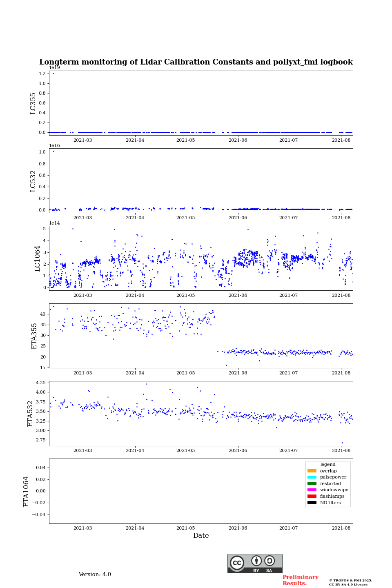Click the BY attribution person icon
392x588 pixels.
(x=256, y=561)
